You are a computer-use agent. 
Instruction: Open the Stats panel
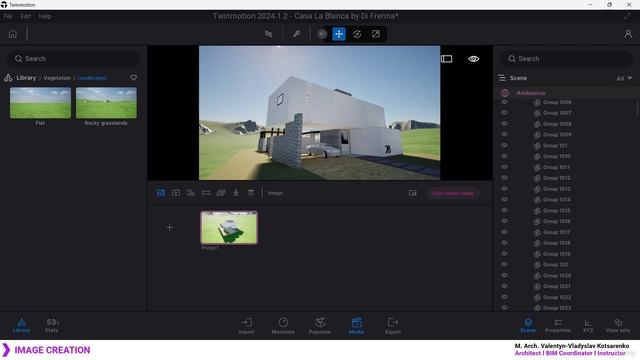click(x=52, y=325)
